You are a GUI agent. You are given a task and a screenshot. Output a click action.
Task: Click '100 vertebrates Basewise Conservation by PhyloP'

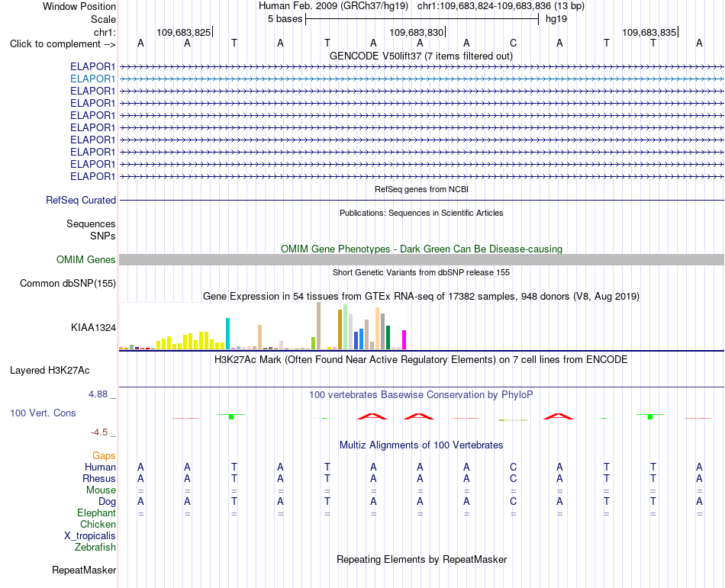pos(421,395)
